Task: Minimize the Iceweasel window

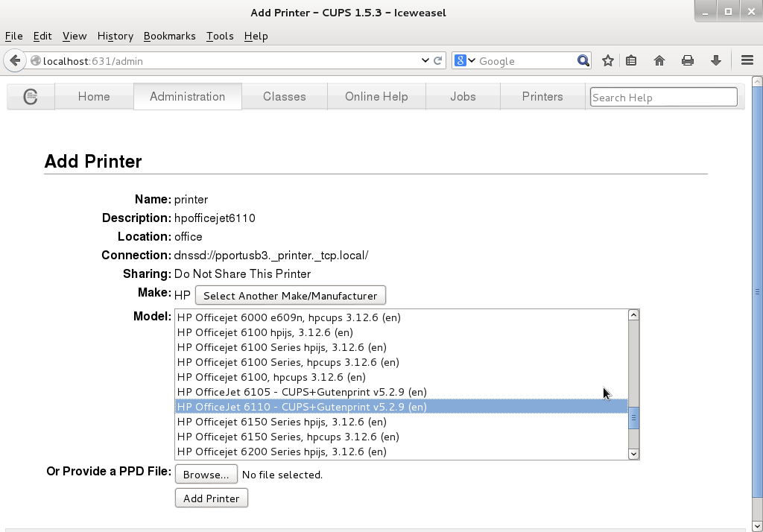Action: [x=705, y=12]
